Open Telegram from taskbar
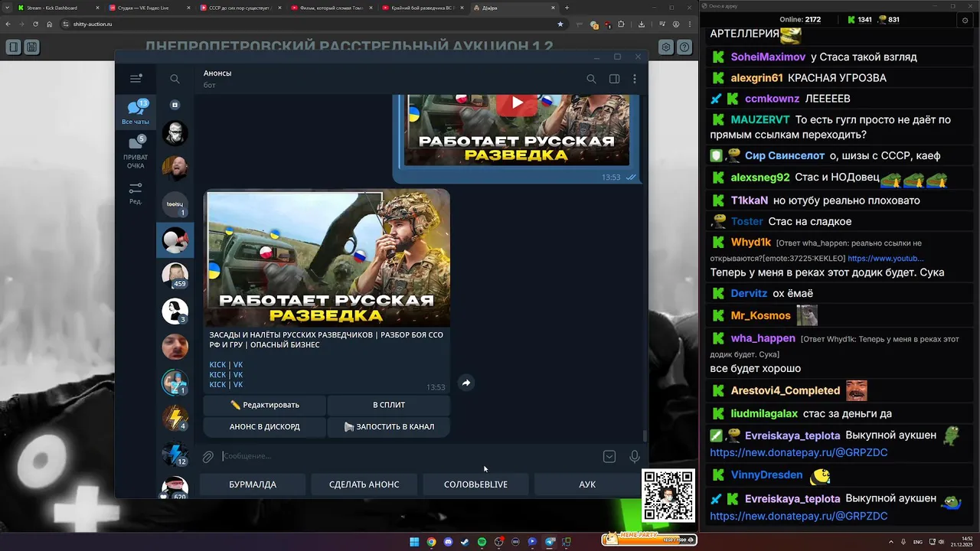980x551 pixels. tap(550, 542)
